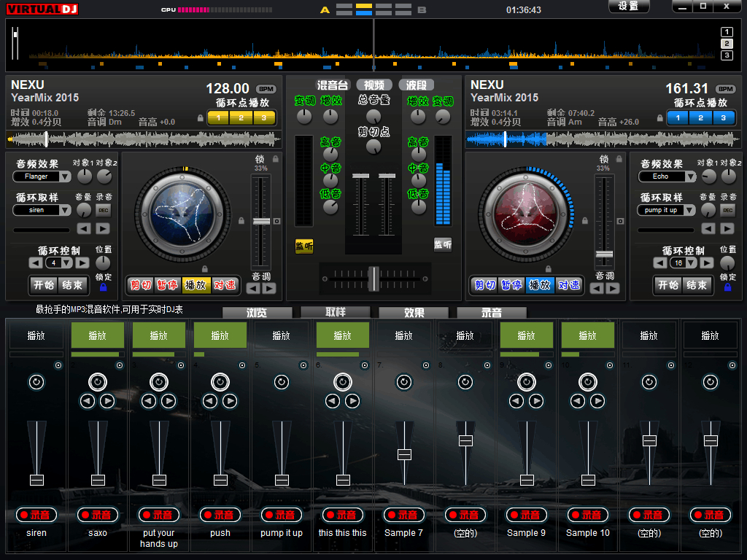Click the left deck pitch slider handle
The width and height of the screenshot is (747, 560).
click(x=261, y=221)
